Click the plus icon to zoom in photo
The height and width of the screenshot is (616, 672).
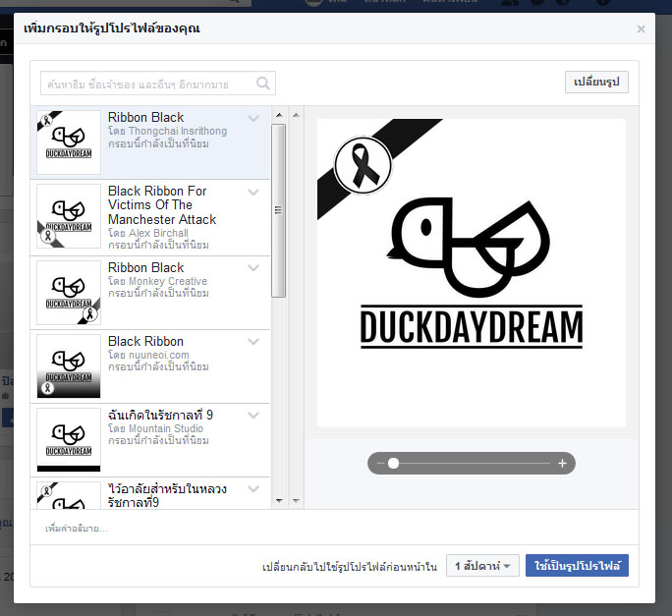click(562, 464)
